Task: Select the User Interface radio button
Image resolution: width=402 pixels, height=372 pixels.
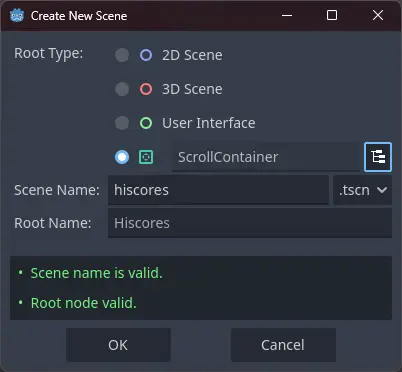Action: coord(122,123)
